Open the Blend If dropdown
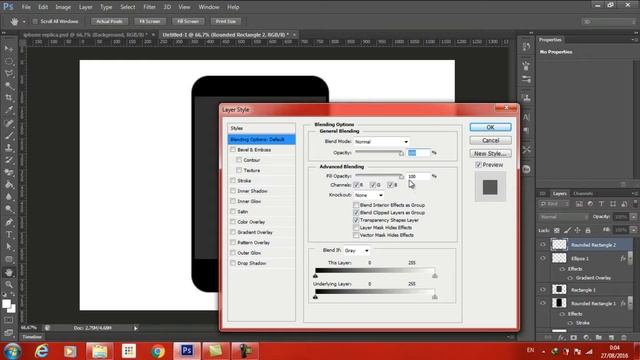 (356, 250)
